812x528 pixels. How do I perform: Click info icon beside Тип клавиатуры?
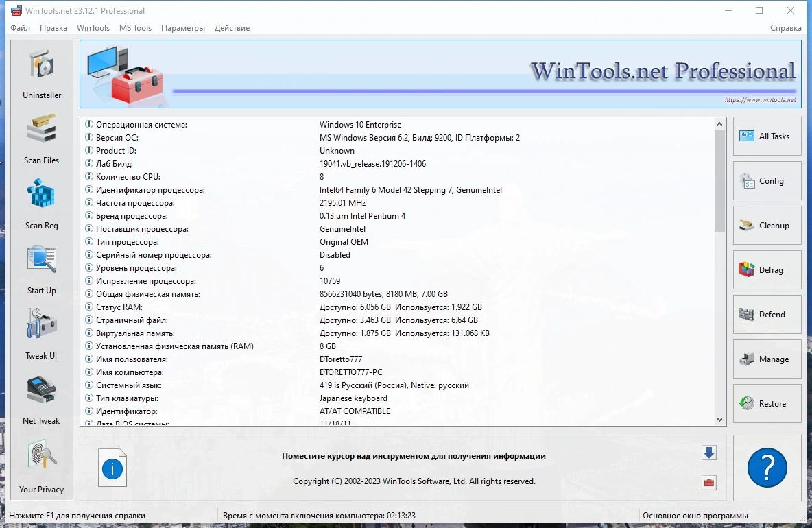[x=89, y=398]
